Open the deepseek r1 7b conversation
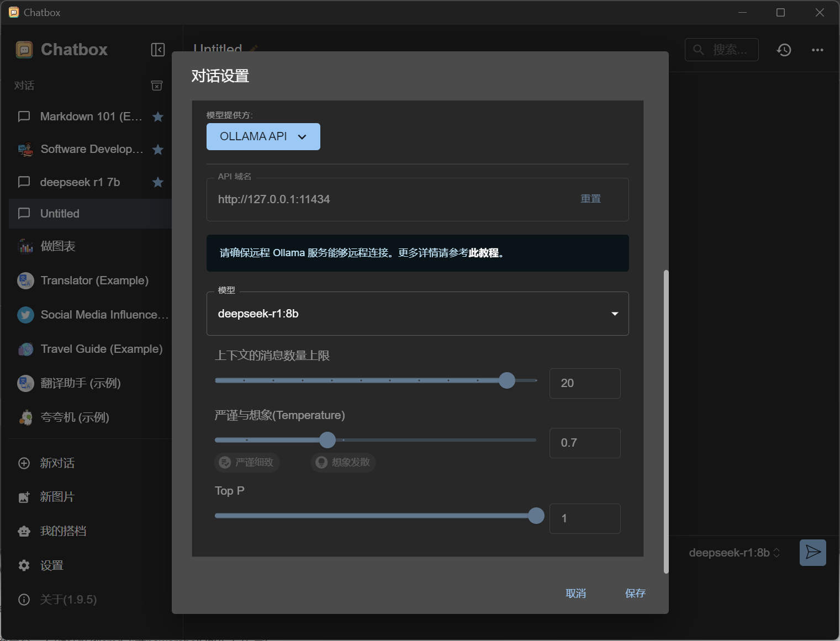The height and width of the screenshot is (641, 840). [90, 182]
